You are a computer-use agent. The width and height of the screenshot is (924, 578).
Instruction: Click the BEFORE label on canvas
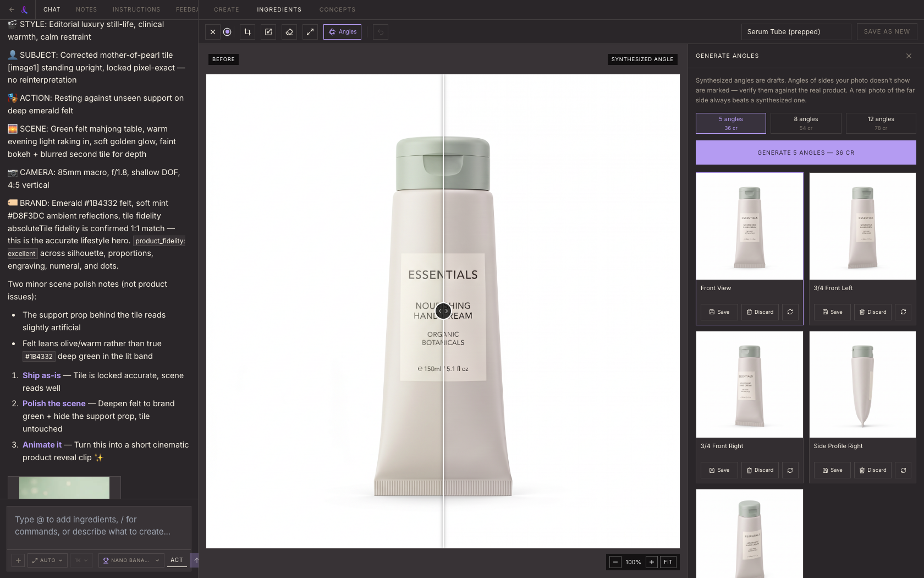(223, 59)
